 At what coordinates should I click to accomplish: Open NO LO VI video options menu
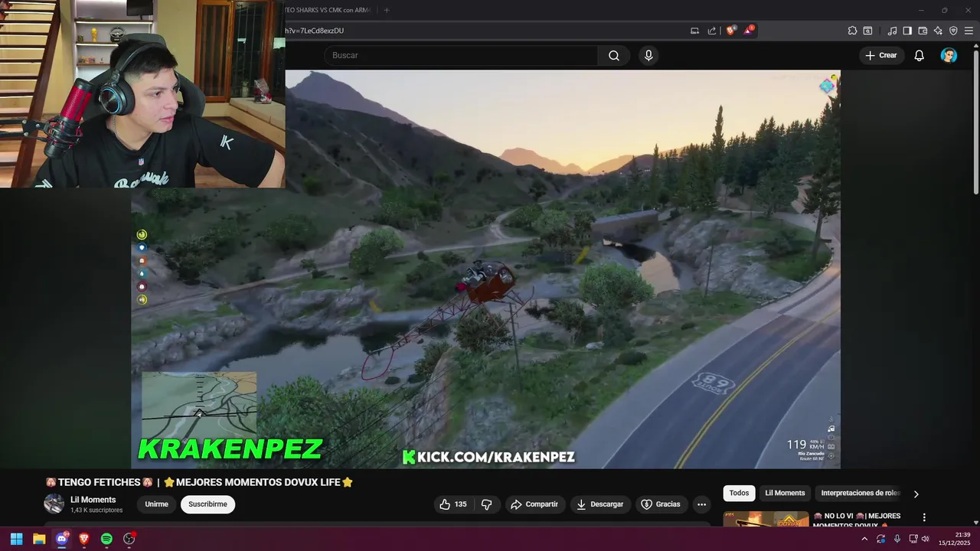pos(924,517)
